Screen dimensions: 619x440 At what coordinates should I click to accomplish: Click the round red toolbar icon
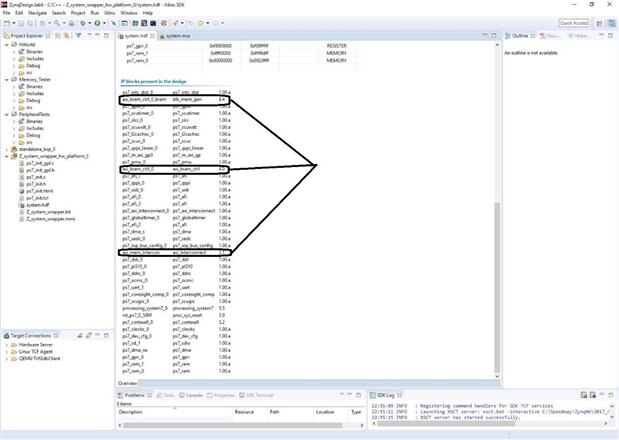coord(164,23)
